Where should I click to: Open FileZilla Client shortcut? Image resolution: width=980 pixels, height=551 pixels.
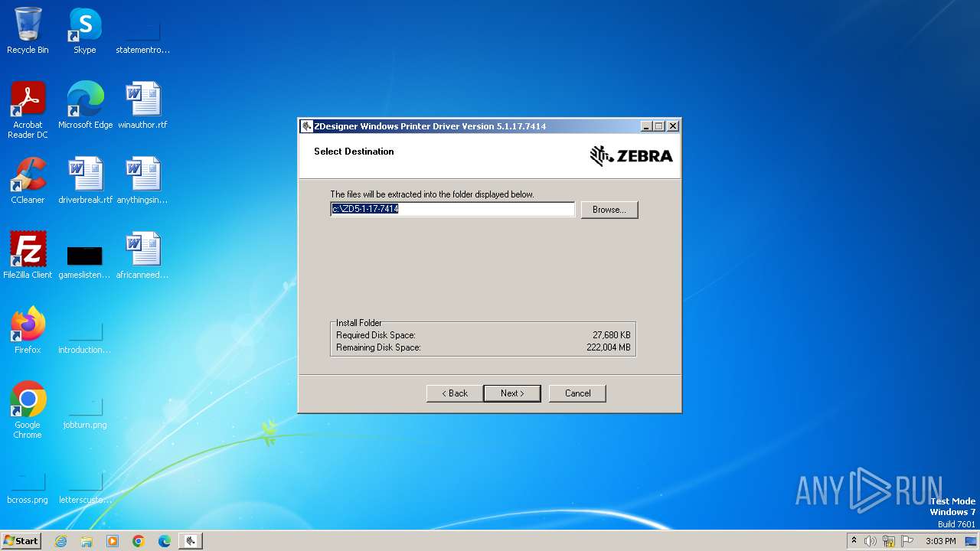(x=28, y=256)
